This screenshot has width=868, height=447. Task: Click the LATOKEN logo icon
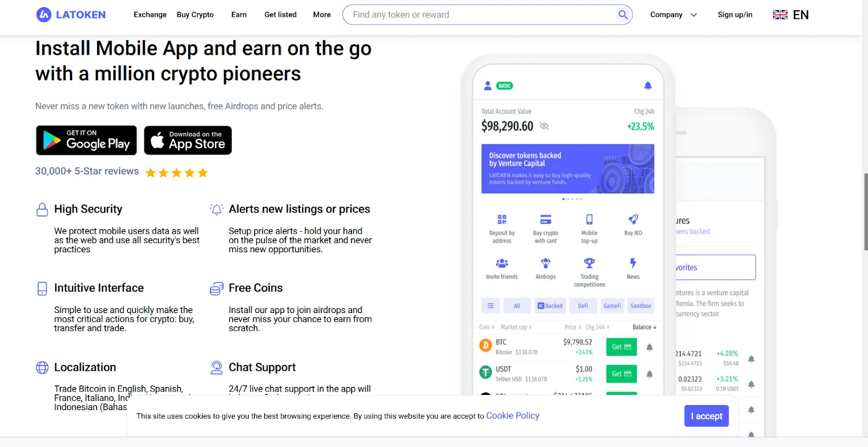(43, 15)
